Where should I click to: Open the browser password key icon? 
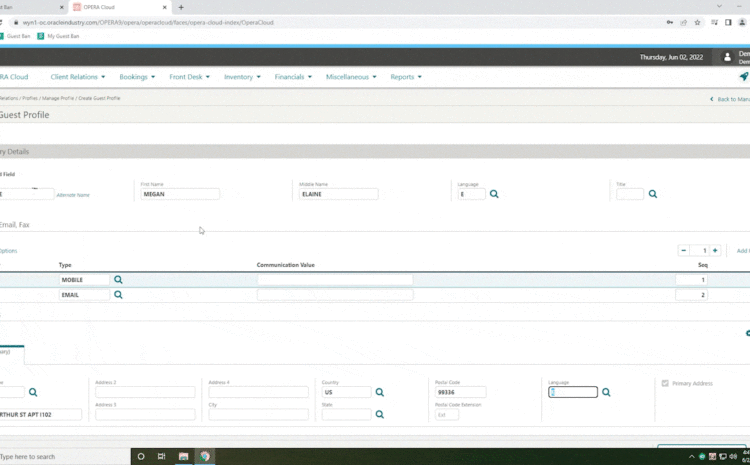pyautogui.click(x=670, y=22)
